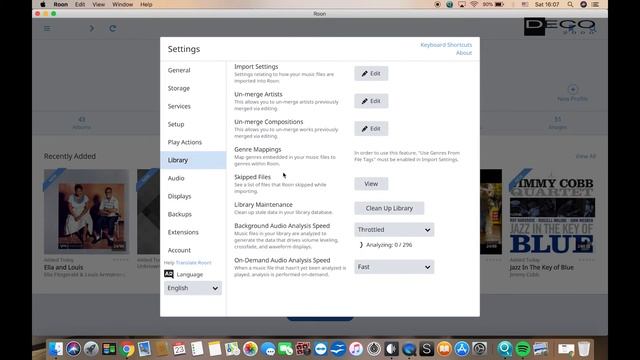Image resolution: width=640 pixels, height=360 pixels.
Task: Click the 'Sat 16:07' clock in menu bar
Action: [x=547, y=4]
